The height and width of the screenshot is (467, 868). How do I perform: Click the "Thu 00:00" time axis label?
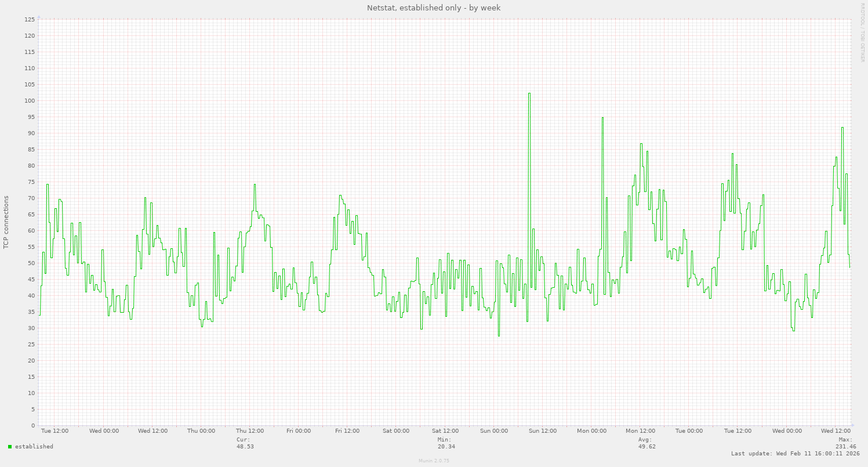pyautogui.click(x=201, y=431)
